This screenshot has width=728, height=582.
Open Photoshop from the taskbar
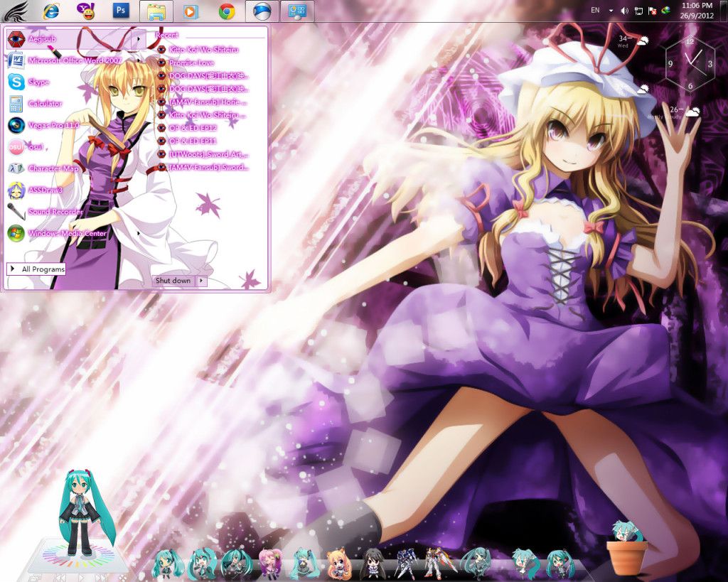point(122,11)
